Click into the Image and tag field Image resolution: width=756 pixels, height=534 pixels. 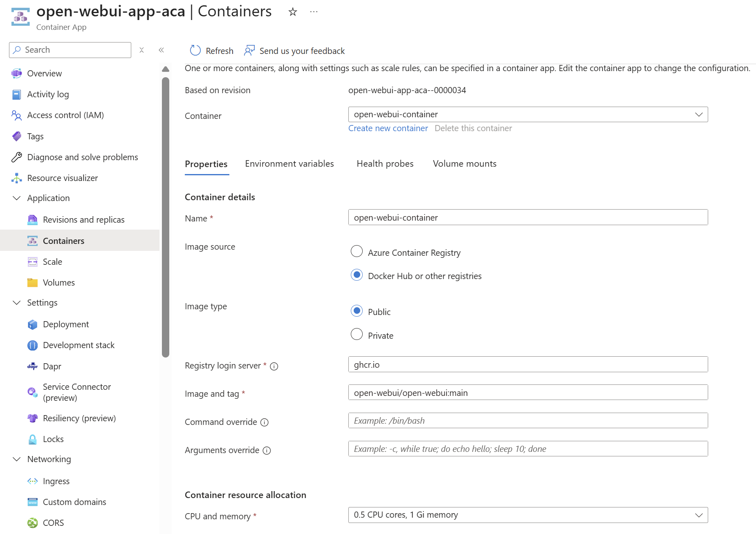coord(527,393)
